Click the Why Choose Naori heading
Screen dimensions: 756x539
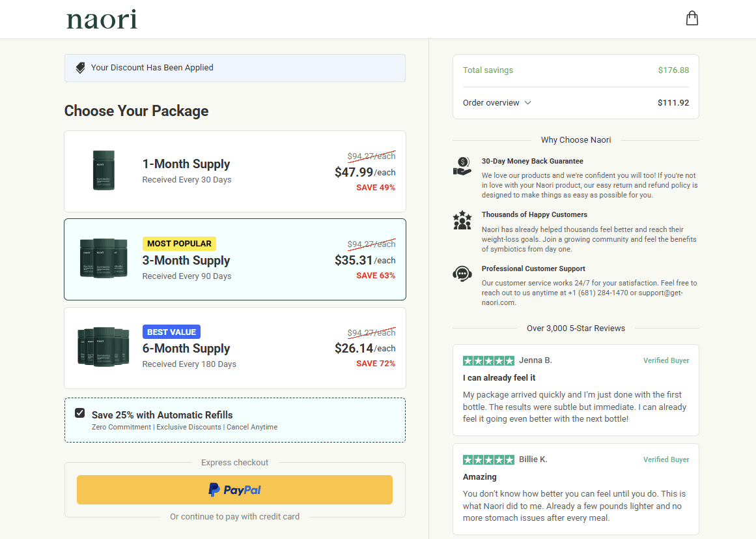click(x=576, y=140)
